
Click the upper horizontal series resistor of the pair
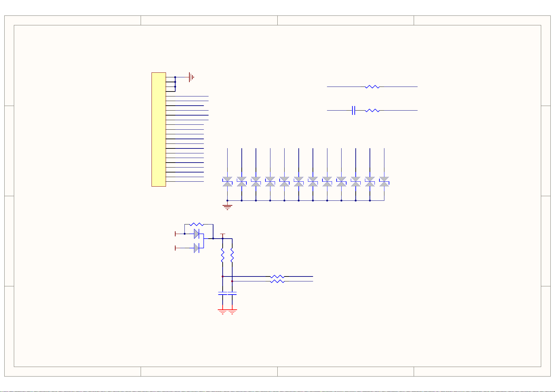[x=277, y=276]
